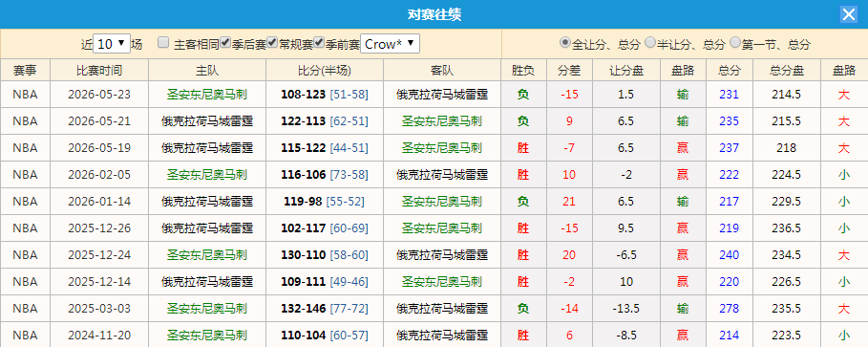Click the 总分盘 column header

coord(787,71)
